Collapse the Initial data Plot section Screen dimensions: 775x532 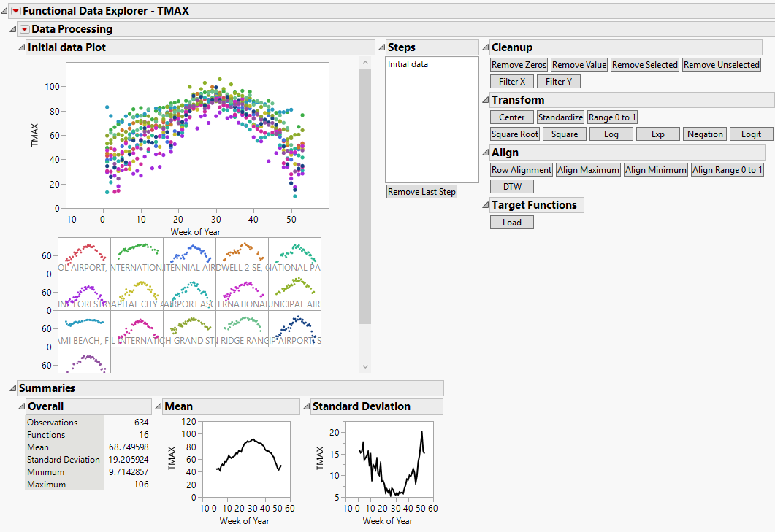[x=21, y=47]
